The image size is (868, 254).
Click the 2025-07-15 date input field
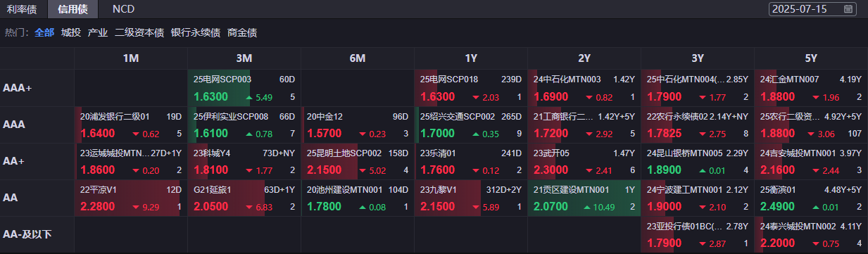coord(812,9)
